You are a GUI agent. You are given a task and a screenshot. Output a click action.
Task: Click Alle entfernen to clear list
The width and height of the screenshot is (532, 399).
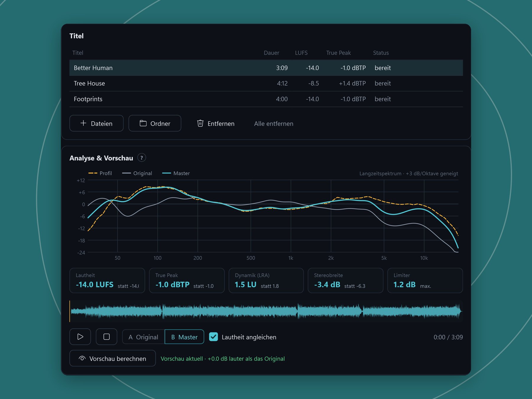point(274,124)
